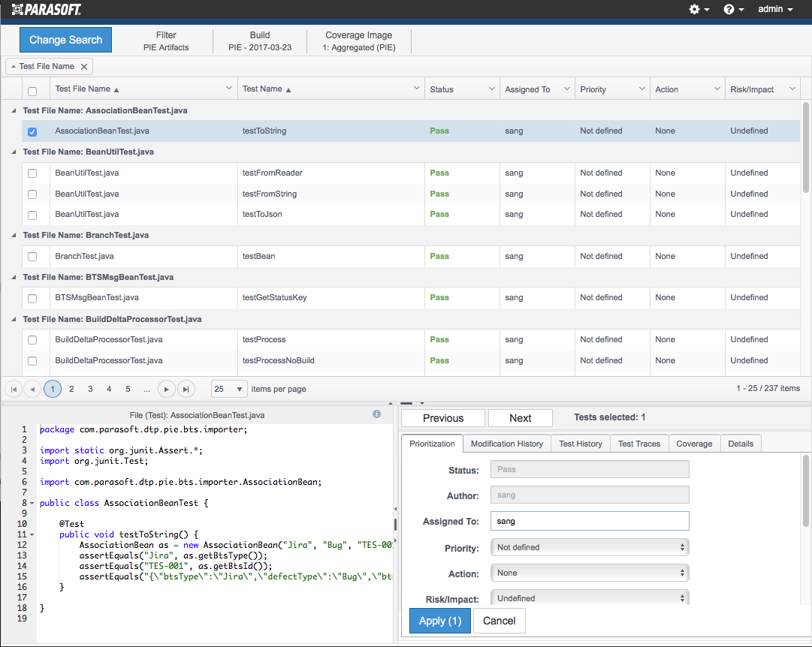
Task: Open the Test File Name column menu
Action: pyautogui.click(x=229, y=89)
